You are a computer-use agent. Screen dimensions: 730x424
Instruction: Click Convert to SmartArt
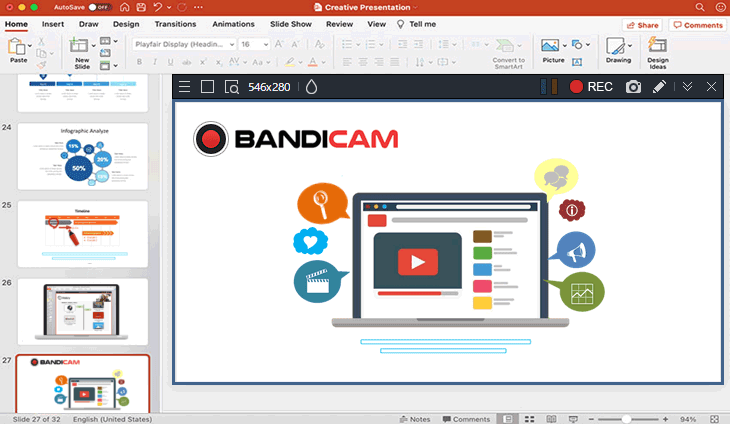point(508,54)
